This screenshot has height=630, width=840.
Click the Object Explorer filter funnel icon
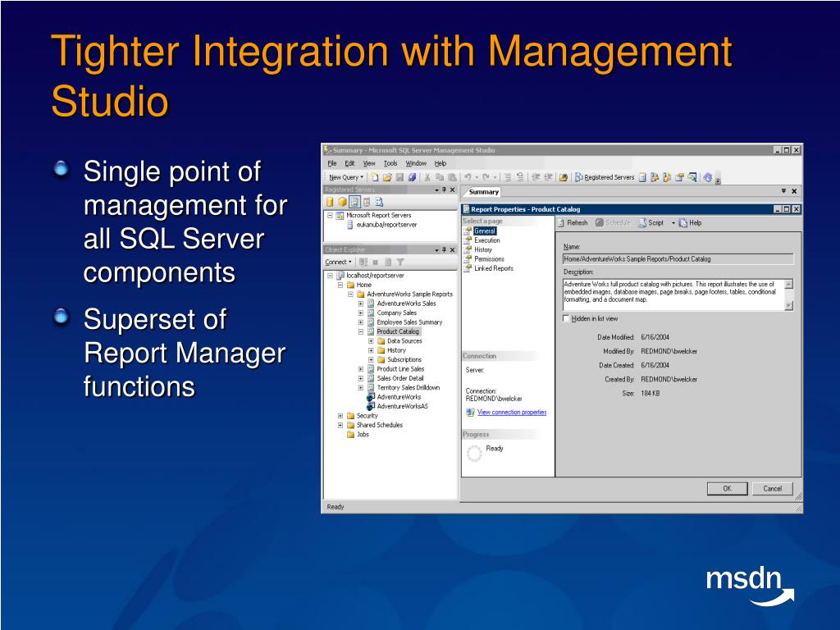pos(400,262)
